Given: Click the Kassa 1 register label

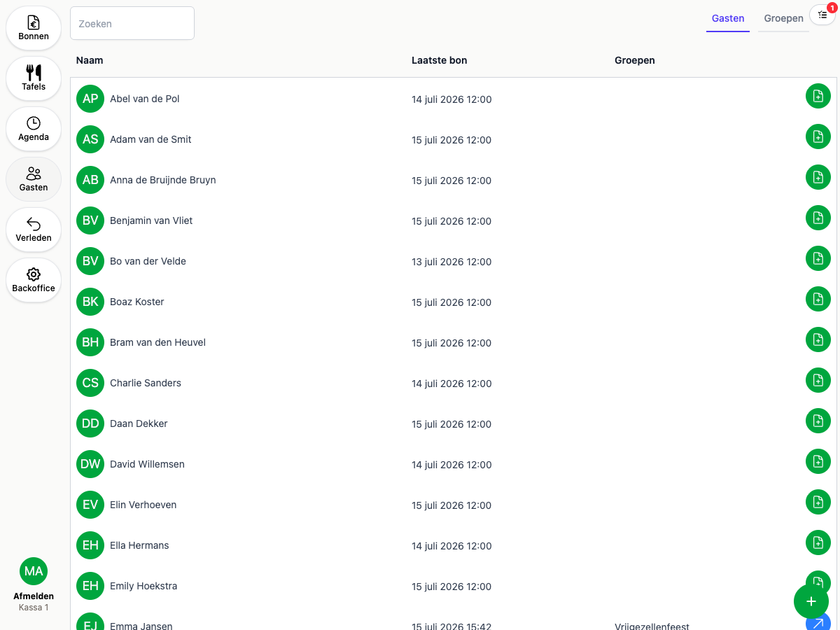Looking at the screenshot, I should (34, 608).
